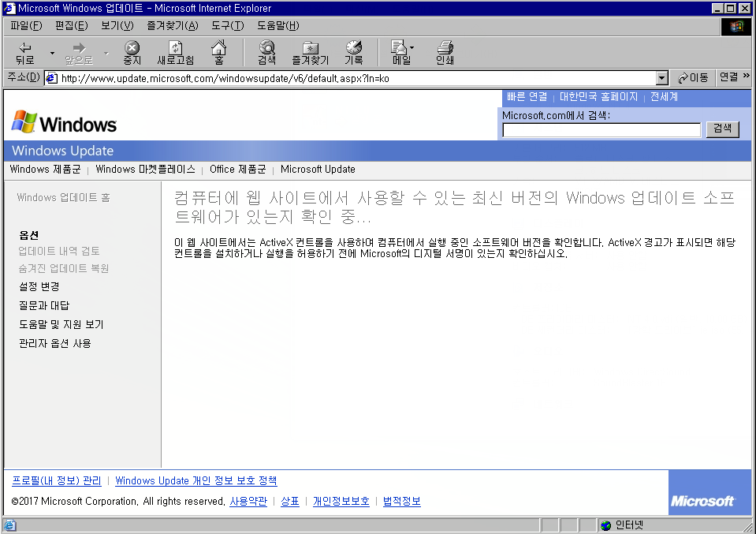Minimize the Internet Explorer window
This screenshot has width=756, height=534.
pos(718,8)
